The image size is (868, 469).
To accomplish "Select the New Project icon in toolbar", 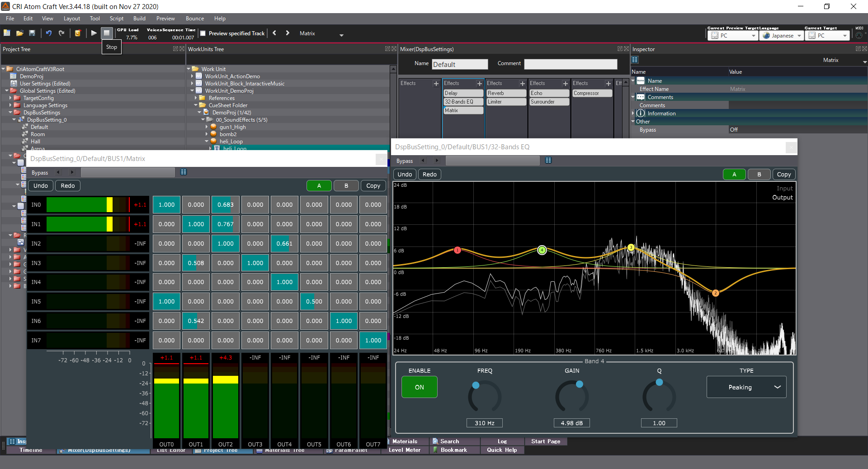I will [7, 33].
